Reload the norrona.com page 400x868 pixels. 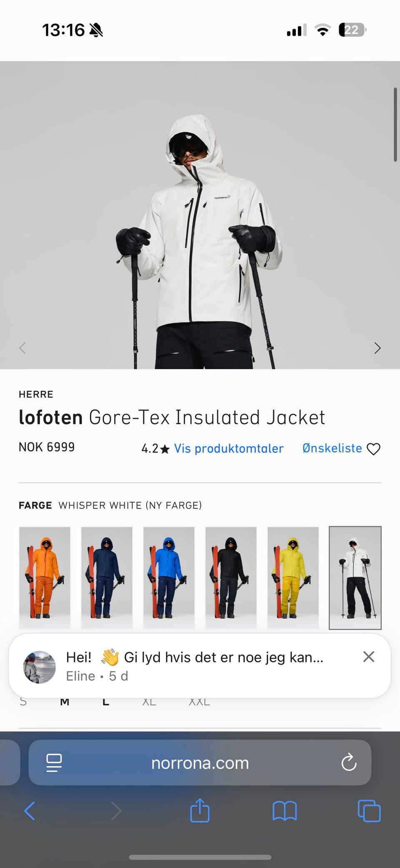[349, 762]
